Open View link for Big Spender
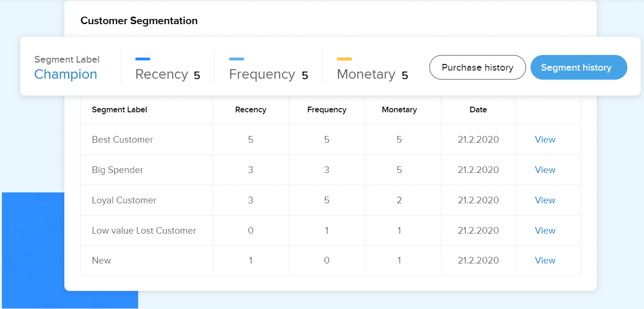 [x=545, y=170]
